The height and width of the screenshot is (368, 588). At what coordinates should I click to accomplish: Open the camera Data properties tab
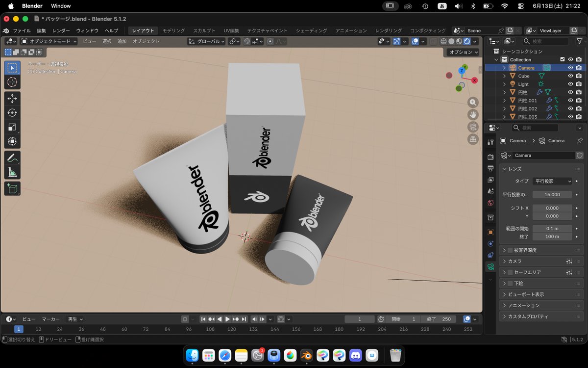click(490, 266)
